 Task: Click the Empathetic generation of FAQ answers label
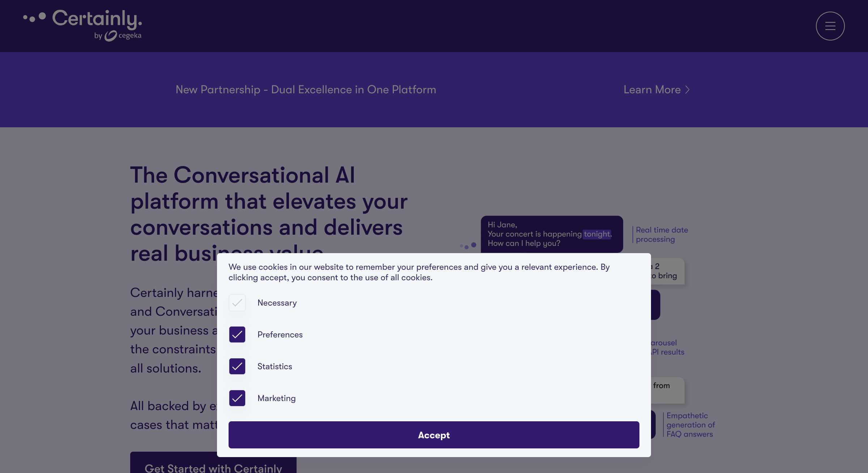click(x=690, y=425)
